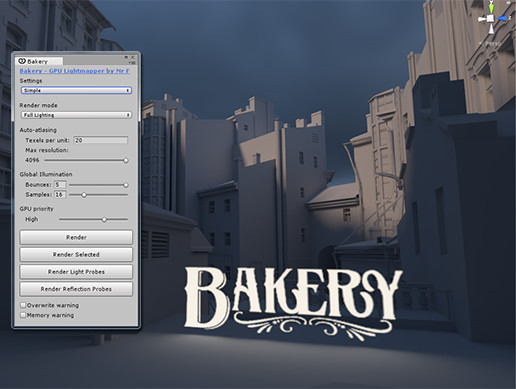Screen dimensions: 516x389
Task: Open the Settings dropdown showing Simple
Action: pyautogui.click(x=76, y=90)
